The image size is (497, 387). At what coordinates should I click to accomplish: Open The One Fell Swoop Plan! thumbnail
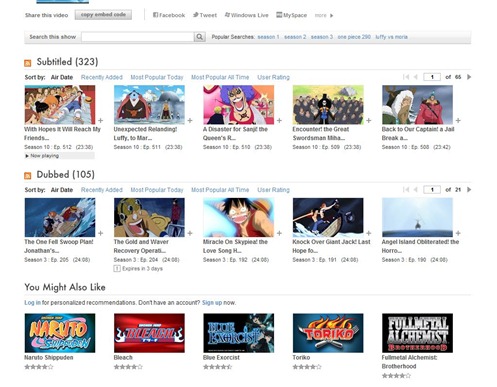pos(60,217)
